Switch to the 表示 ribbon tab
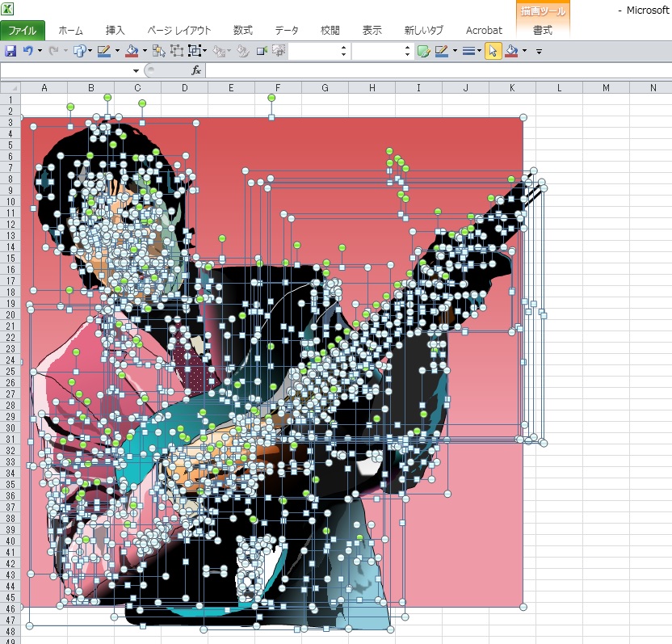Viewport: 672px width, 644px height. click(x=372, y=31)
